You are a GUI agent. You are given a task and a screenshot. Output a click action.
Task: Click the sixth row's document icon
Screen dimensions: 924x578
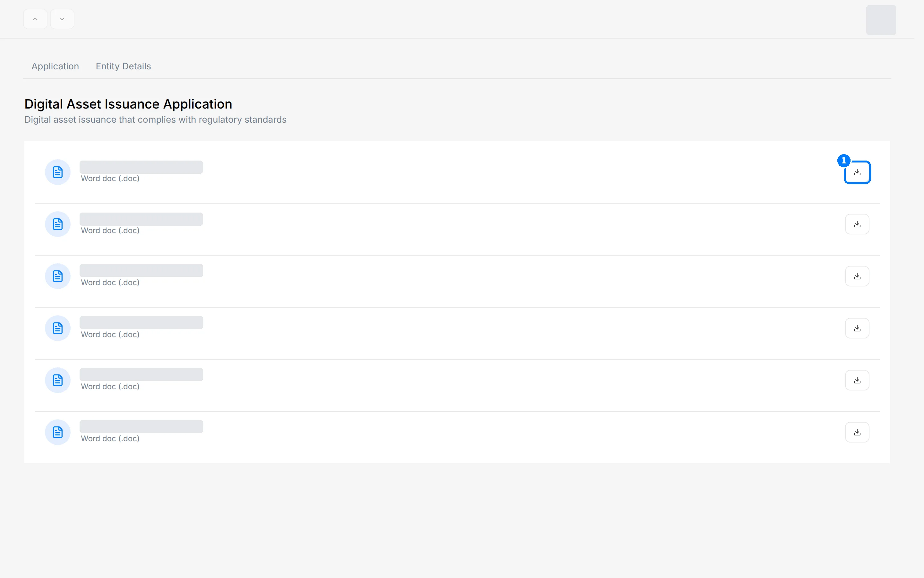click(x=58, y=432)
